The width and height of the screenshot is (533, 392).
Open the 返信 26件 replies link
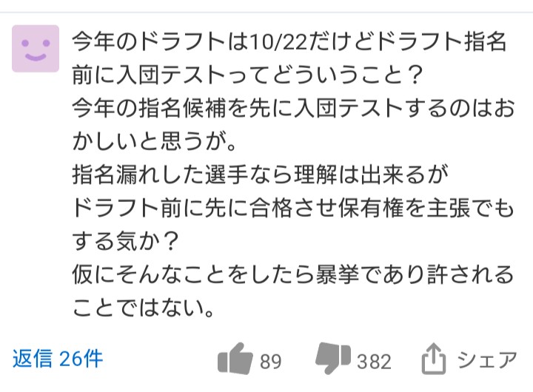tap(58, 359)
